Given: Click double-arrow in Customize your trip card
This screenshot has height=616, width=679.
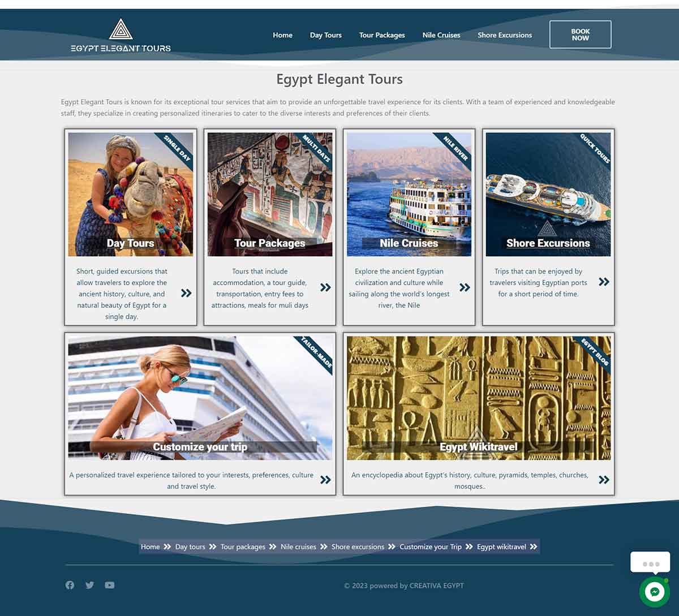Looking at the screenshot, I should 325,480.
